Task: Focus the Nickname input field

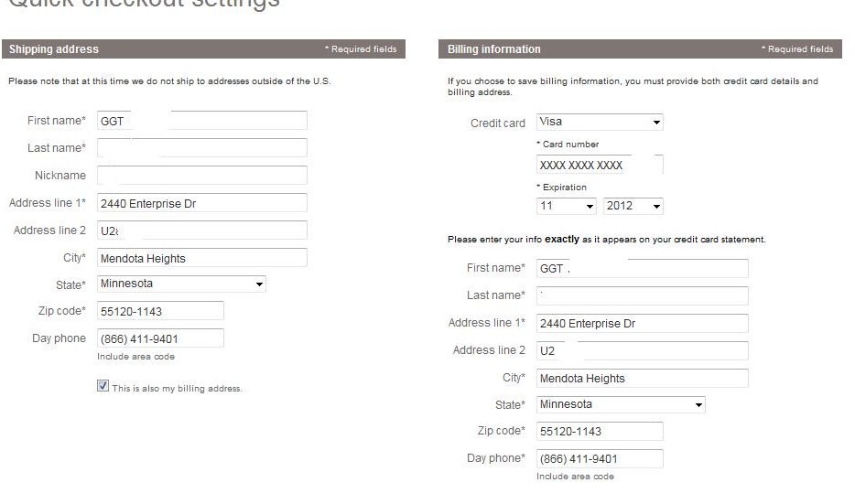Action: (x=201, y=176)
